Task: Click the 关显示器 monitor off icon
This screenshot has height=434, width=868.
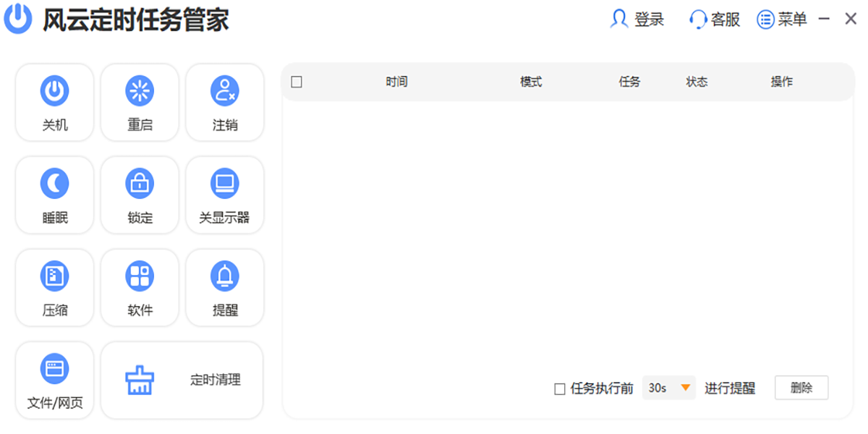Action: pyautogui.click(x=225, y=183)
